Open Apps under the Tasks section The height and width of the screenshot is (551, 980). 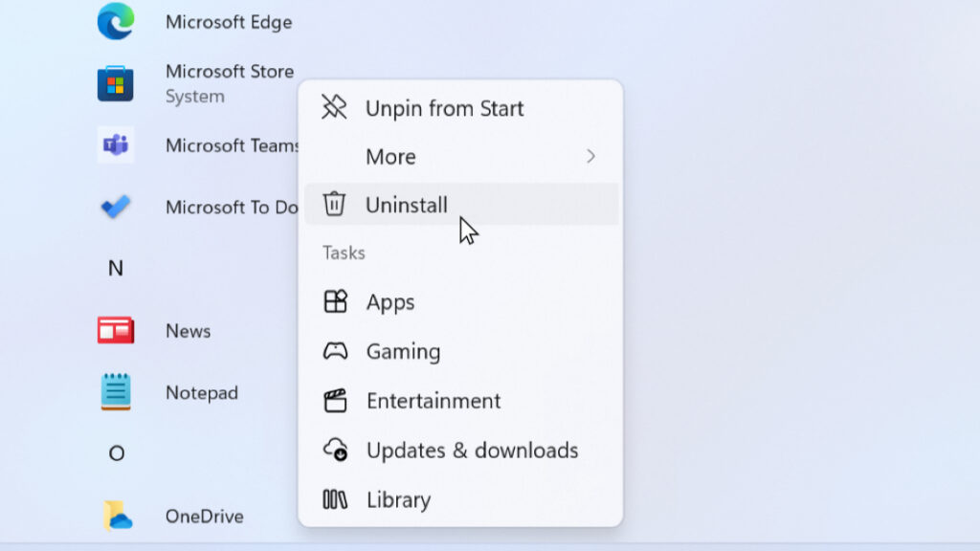(390, 301)
